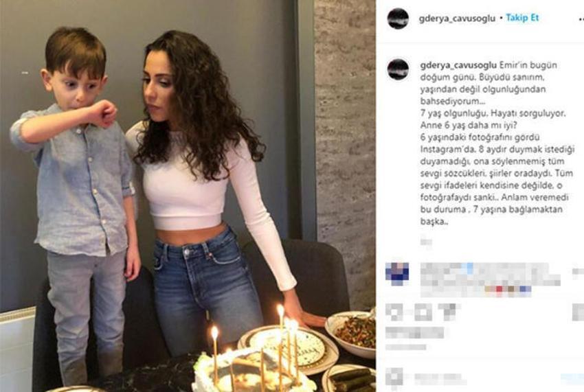Click the gderya_cavusoglu username in the caption
Image resolution: width=584 pixels, height=392 pixels.
[x=458, y=65]
